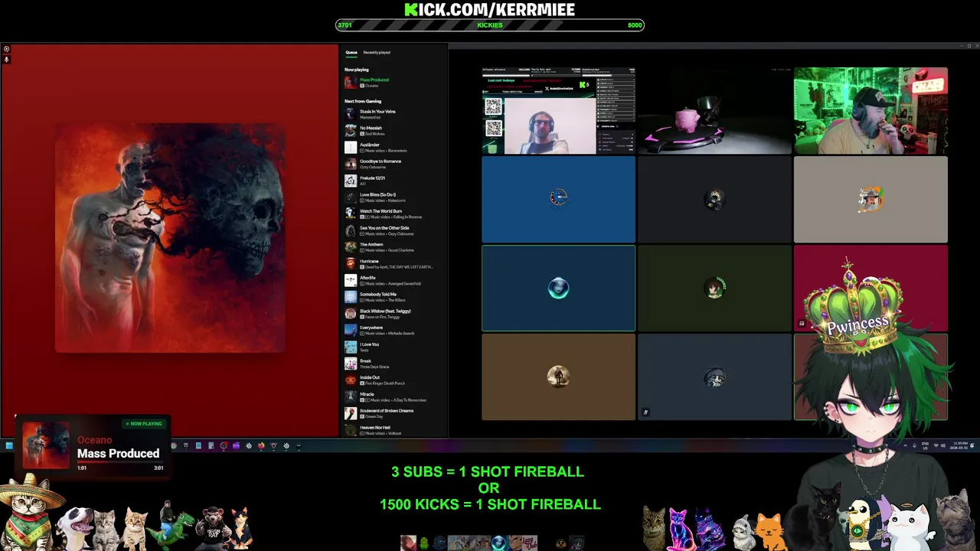
Task: Open the Recently played tab
Action: tap(377, 53)
